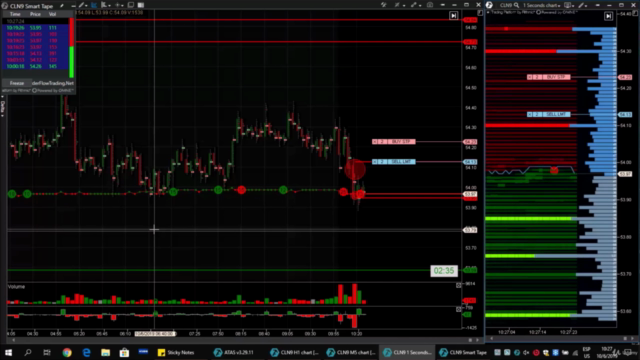Click the Volume panel settings icon
Screen dimensions: 640x360
pyautogui.click(x=458, y=285)
